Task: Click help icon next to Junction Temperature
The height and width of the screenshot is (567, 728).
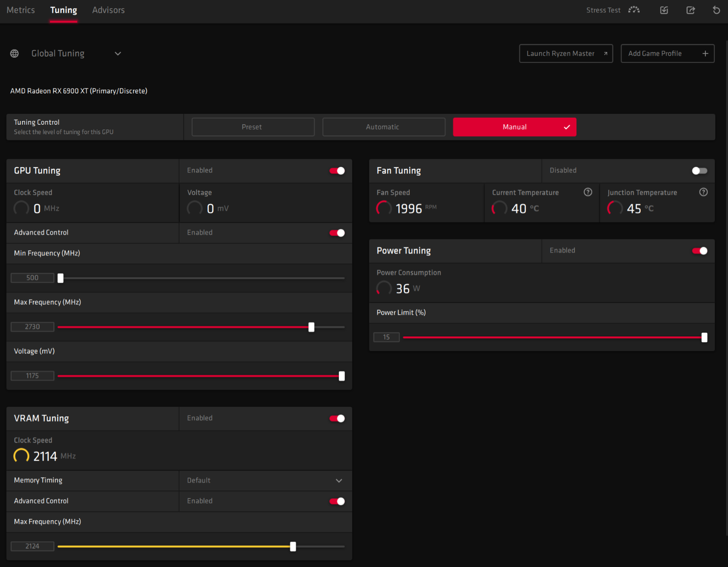Action: pos(703,192)
